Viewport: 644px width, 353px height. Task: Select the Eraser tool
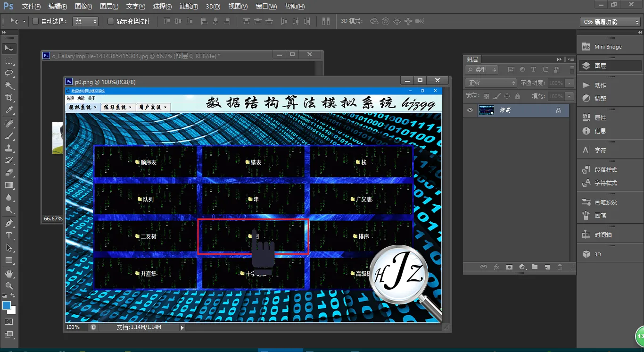(x=9, y=173)
